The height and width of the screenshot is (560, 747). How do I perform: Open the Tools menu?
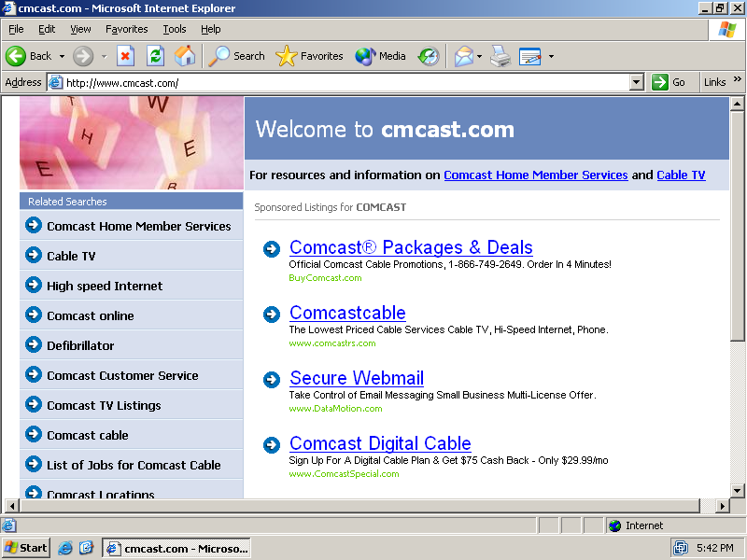click(x=175, y=29)
